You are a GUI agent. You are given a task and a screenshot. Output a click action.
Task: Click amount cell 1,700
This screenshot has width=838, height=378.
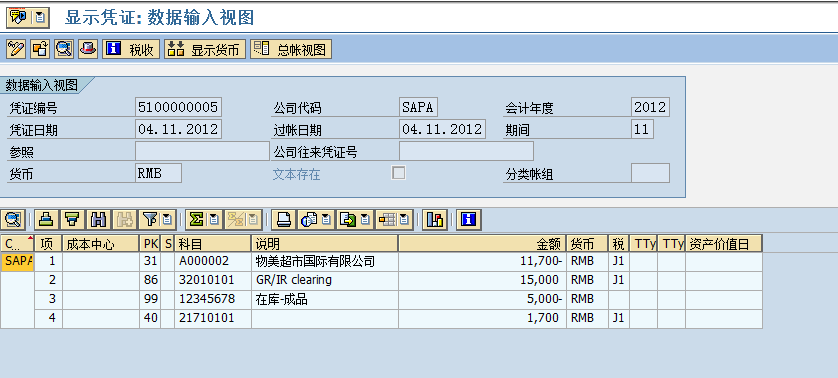tap(482, 318)
